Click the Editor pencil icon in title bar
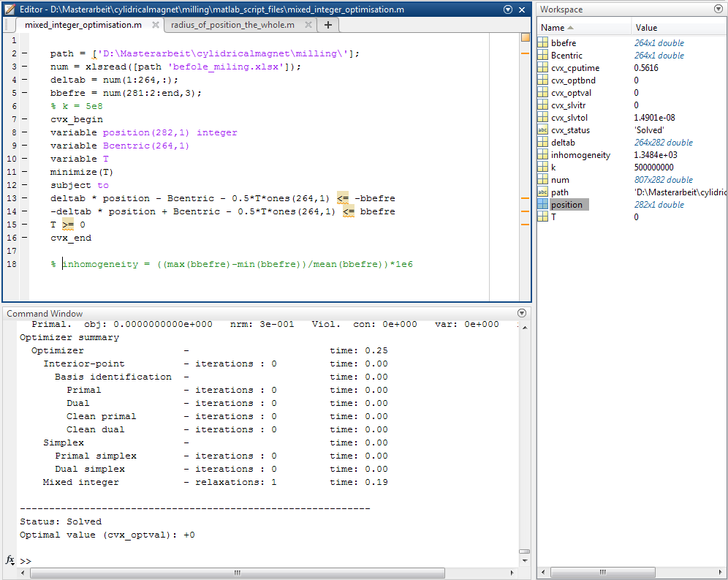This screenshot has height=580, width=728. tap(10, 10)
